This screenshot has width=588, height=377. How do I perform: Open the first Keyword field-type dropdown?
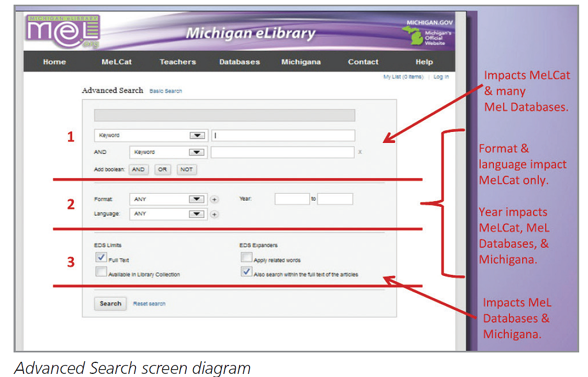click(151, 136)
